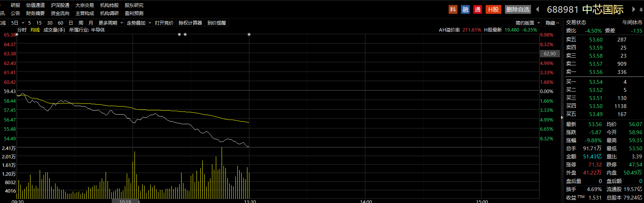Click the red 通 stock connect badge
The height and width of the screenshot is (203, 644).
(478, 10)
